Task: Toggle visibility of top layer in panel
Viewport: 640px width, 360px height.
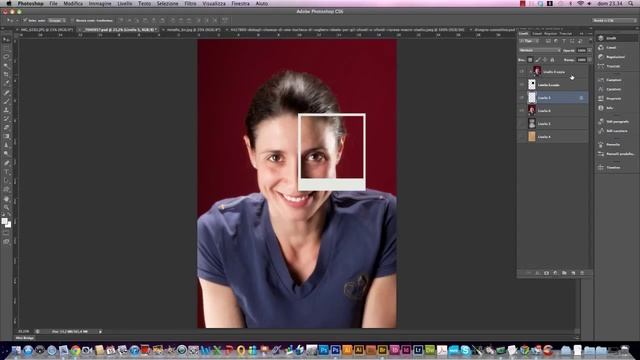Action: (x=522, y=72)
